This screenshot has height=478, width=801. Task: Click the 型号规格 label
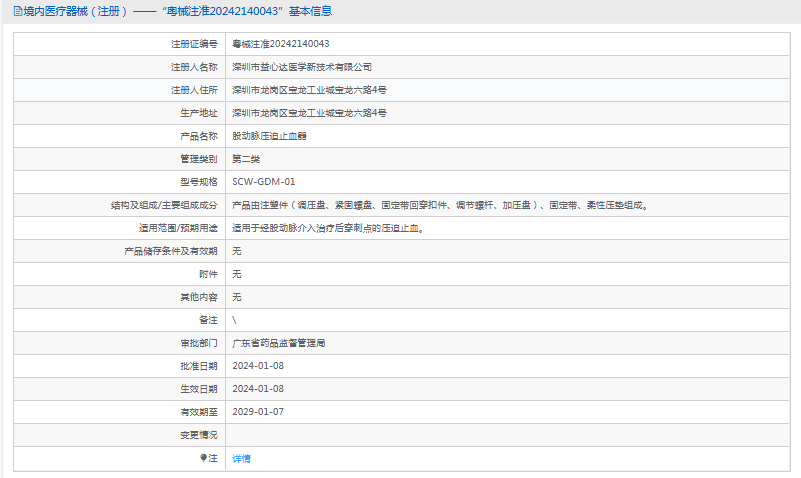199,182
